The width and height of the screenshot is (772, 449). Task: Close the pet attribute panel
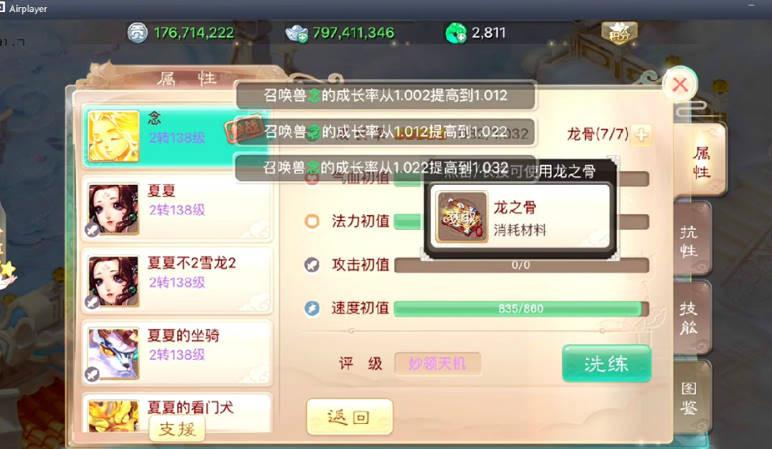680,85
